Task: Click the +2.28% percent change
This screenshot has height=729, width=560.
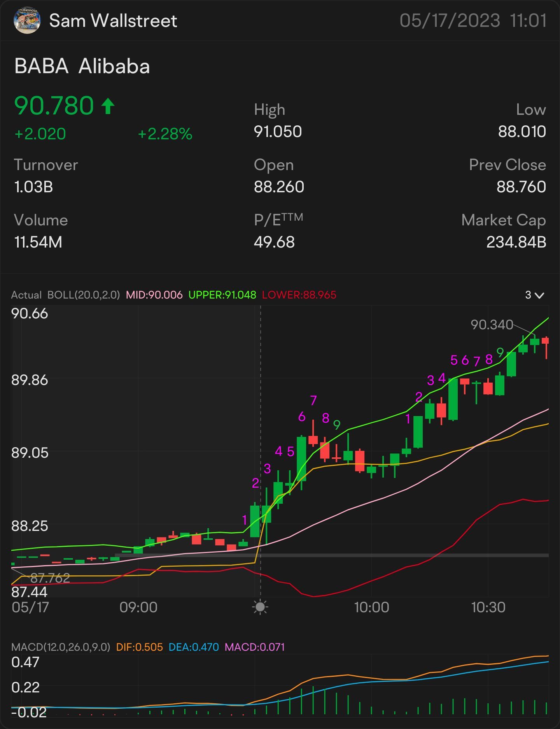Action: tap(165, 134)
